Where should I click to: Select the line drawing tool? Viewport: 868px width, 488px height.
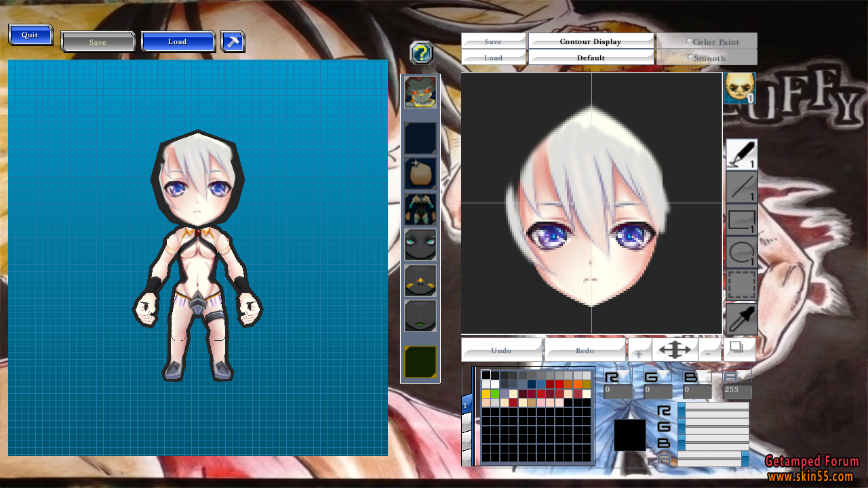tap(741, 187)
